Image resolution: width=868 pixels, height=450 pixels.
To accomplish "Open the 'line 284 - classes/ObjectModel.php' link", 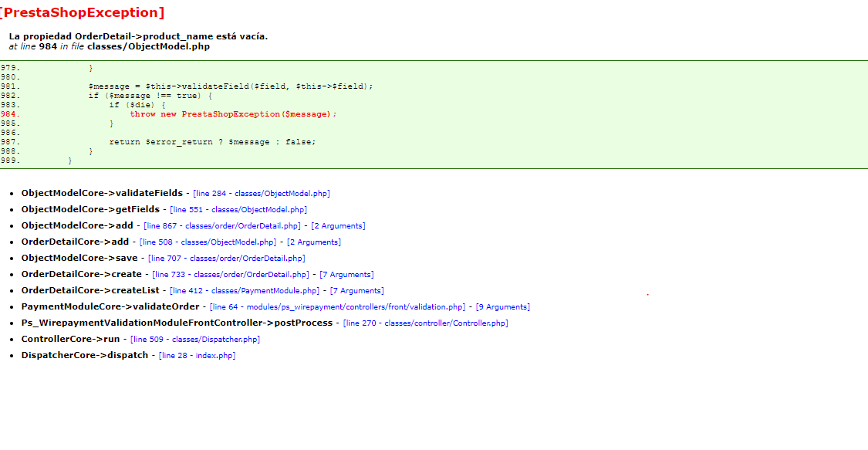I will pos(262,194).
